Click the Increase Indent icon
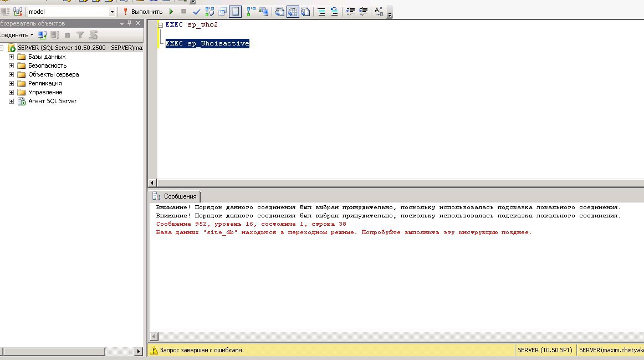644x360 pixels. pyautogui.click(x=364, y=11)
